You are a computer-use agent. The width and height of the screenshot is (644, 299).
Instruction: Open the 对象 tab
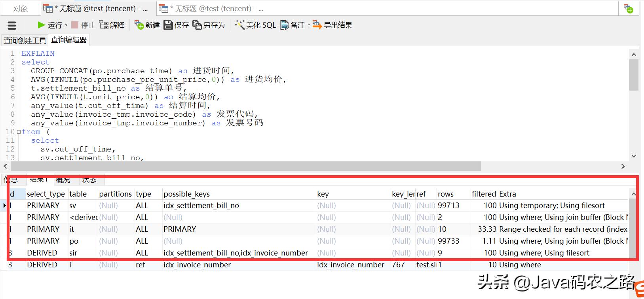coord(20,8)
